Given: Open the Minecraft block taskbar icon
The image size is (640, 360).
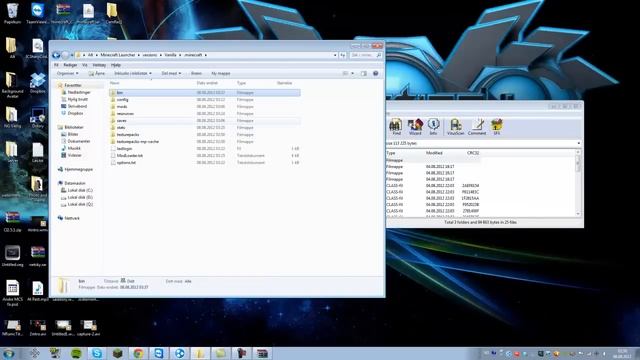Looking at the screenshot, I should 118,353.
